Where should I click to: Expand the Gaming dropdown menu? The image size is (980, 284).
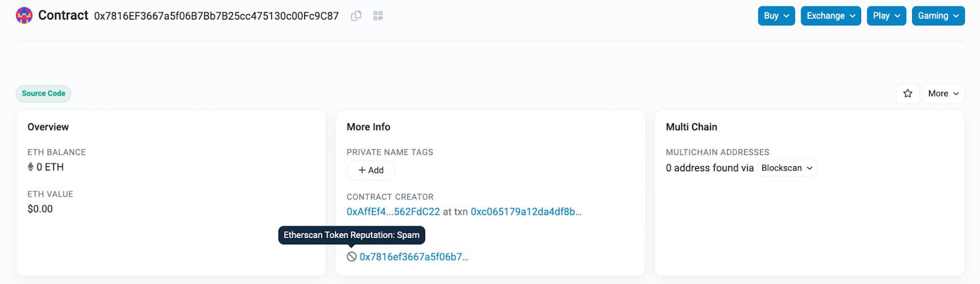click(938, 16)
